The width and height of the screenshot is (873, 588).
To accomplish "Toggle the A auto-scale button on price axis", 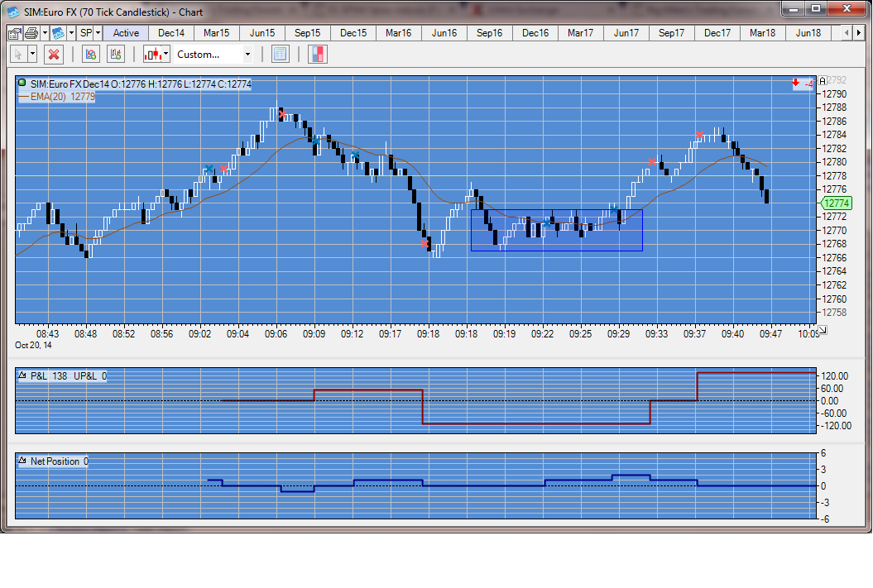I will tap(823, 81).
